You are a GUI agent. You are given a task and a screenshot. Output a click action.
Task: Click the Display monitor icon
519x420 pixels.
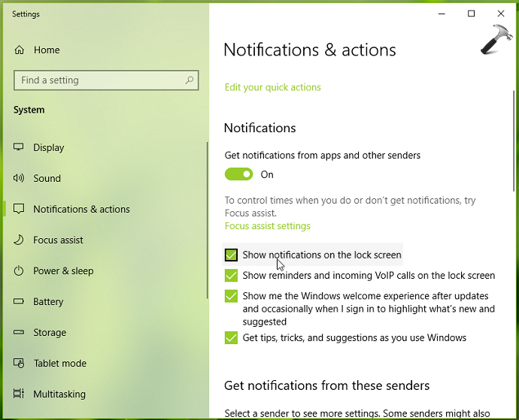coord(19,147)
